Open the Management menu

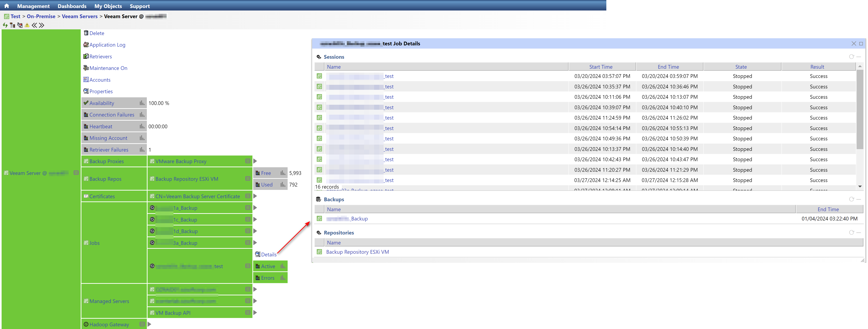tap(33, 6)
